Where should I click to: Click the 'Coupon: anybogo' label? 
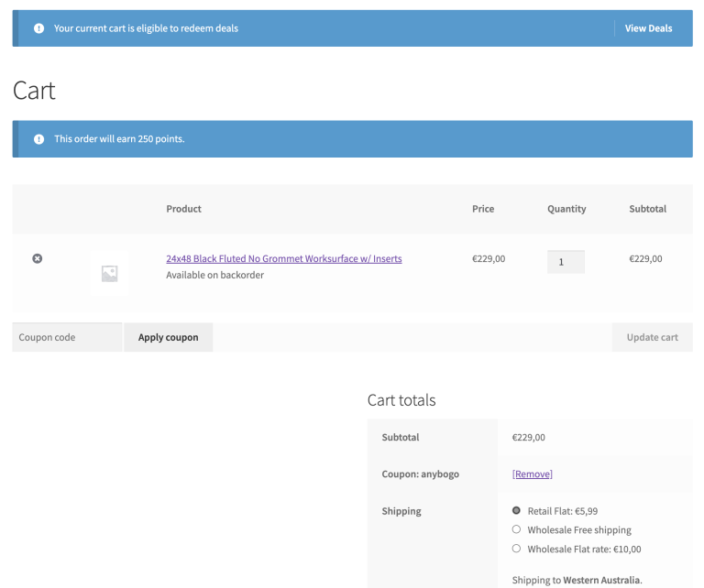[420, 474]
